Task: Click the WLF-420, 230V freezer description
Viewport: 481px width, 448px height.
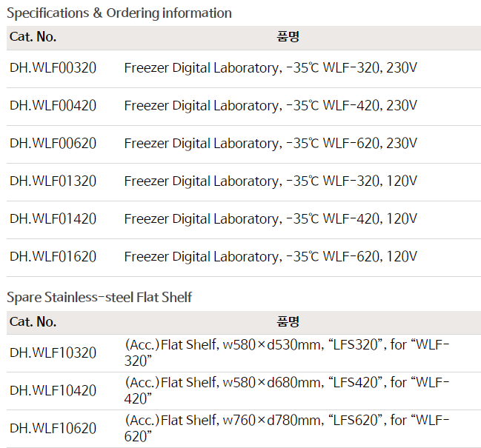Action: coord(271,106)
